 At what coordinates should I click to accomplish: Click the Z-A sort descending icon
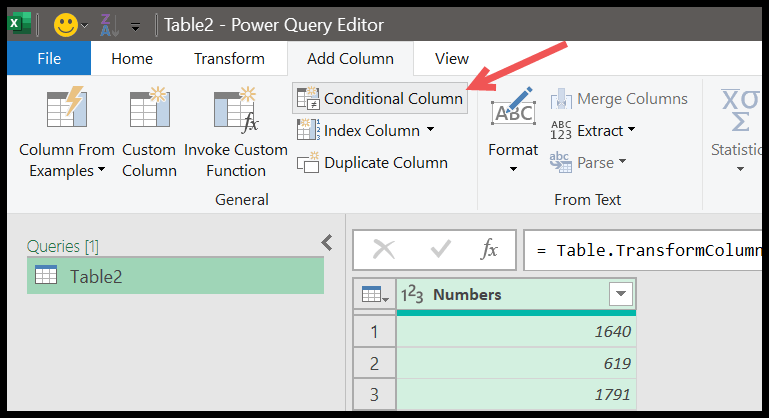pos(109,25)
